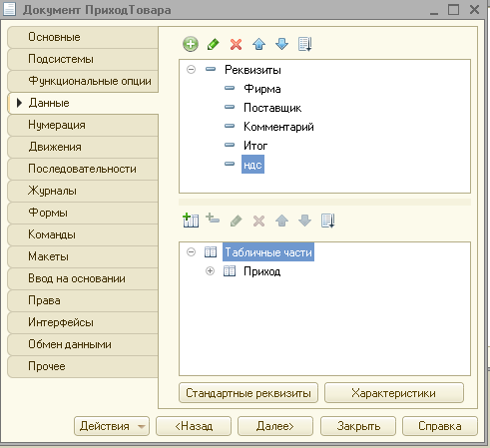Viewport: 490px width, 448px height.
Task: Click the pencil edit icon in attributes toolbar
Action: tap(214, 44)
